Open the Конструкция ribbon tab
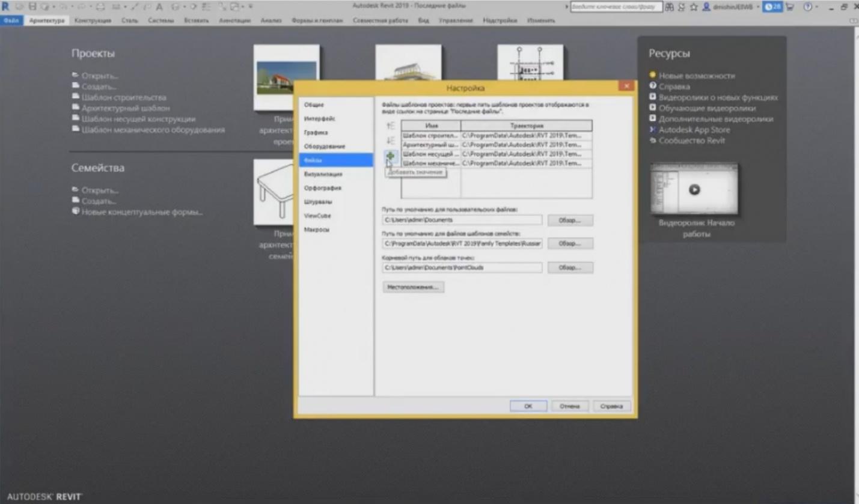 (93, 20)
